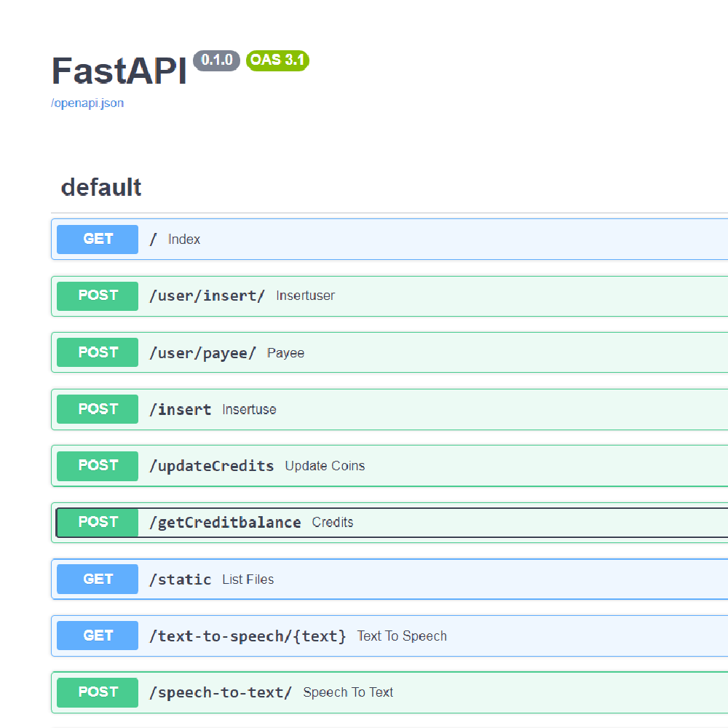Click the /text-to-speech/{text} path text
Viewport: 728px width, 728px height.
point(248,636)
